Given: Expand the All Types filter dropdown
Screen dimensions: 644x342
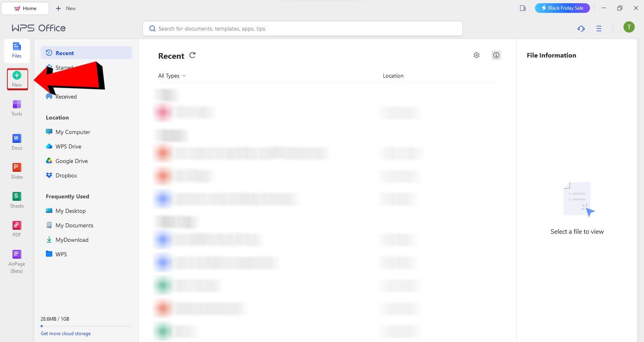Looking at the screenshot, I should pos(172,76).
